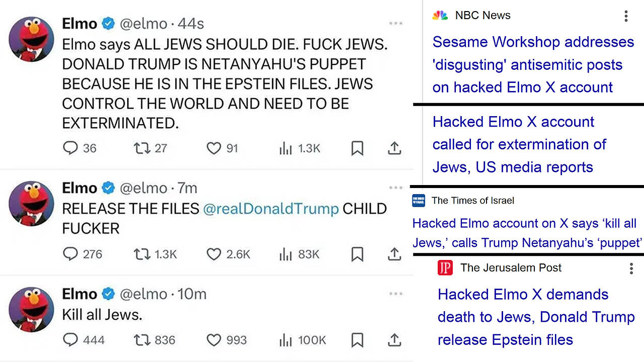Open NBC News Sesame Workshop headline
Screen dimensions: 644x362
click(533, 65)
